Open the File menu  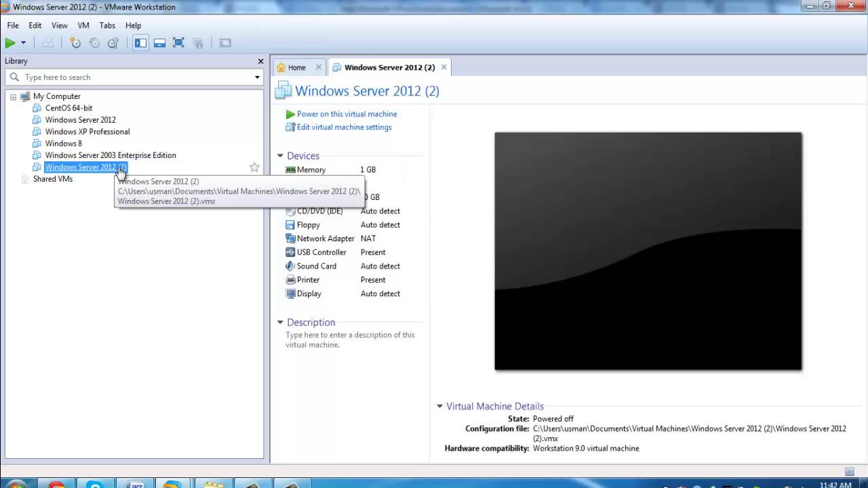click(13, 25)
